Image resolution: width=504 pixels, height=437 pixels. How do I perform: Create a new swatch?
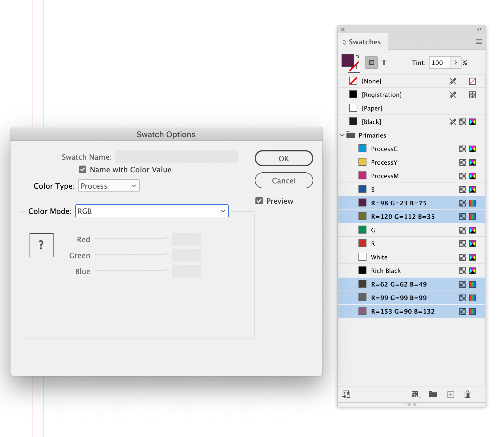click(451, 394)
